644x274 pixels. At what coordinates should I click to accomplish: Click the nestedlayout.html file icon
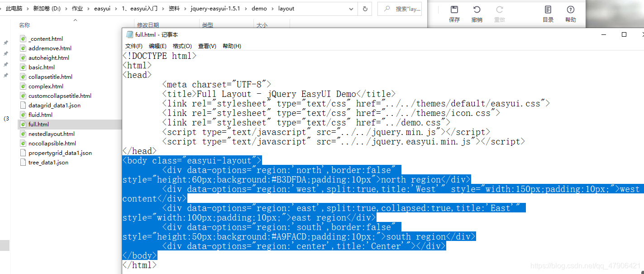click(23, 134)
